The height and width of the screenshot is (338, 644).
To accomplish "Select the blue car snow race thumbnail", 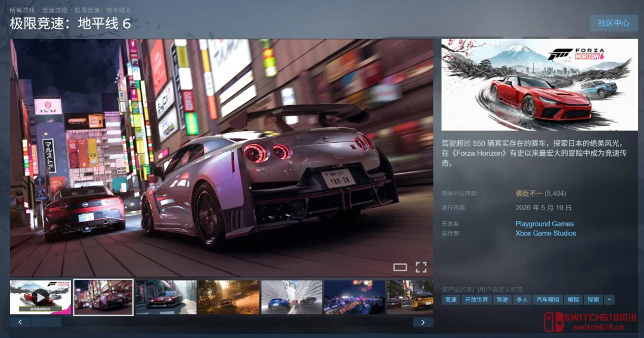I will point(292,297).
